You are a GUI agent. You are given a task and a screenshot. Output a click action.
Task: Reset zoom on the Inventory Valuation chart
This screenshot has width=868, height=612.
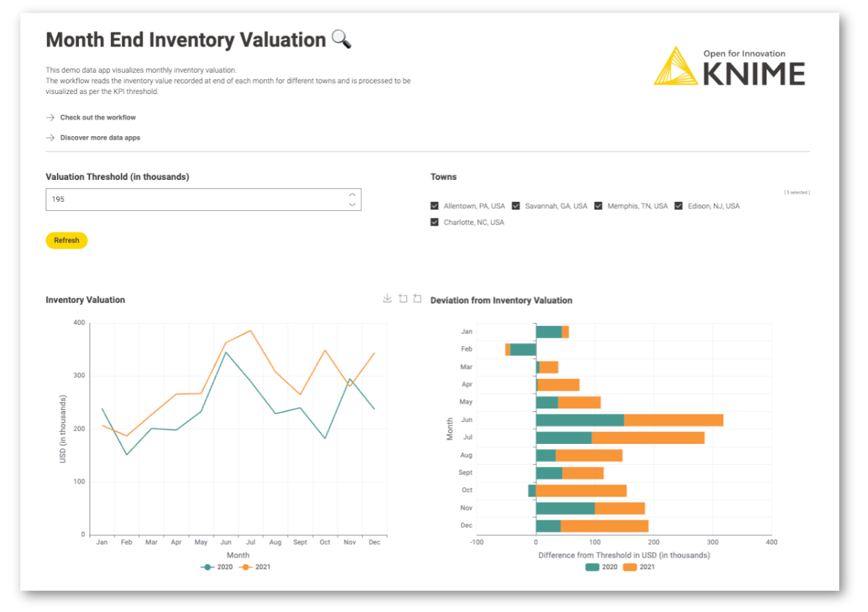click(x=417, y=298)
